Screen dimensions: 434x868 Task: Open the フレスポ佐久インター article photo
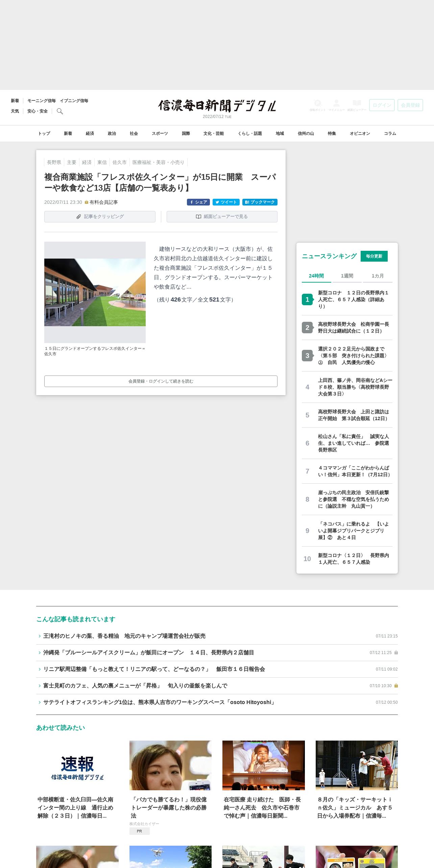click(95, 292)
